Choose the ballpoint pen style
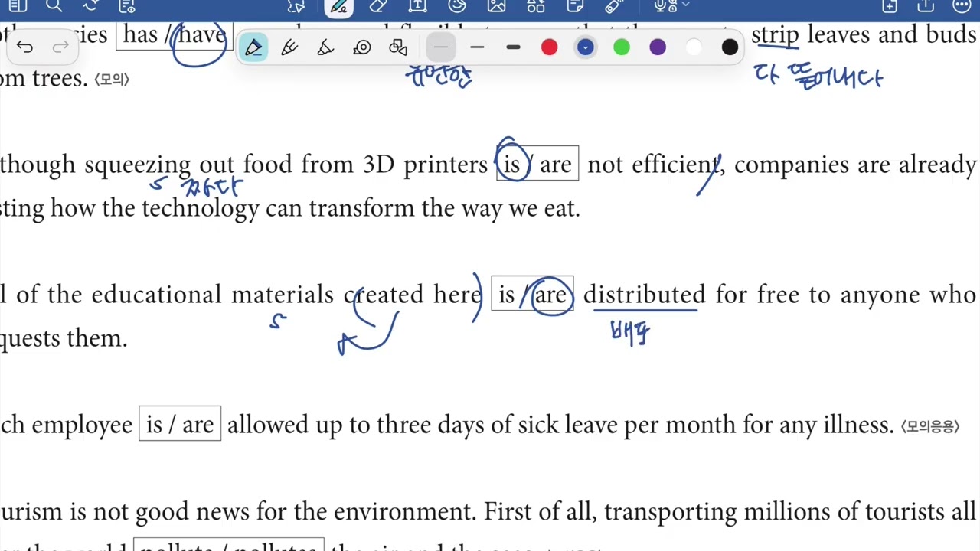This screenshot has height=551, width=980. [253, 47]
